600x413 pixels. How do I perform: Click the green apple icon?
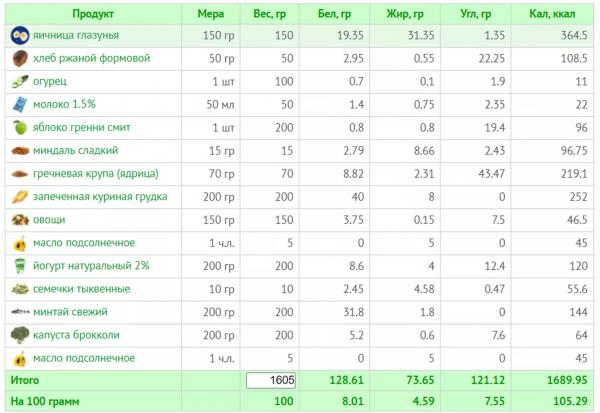pos(20,127)
